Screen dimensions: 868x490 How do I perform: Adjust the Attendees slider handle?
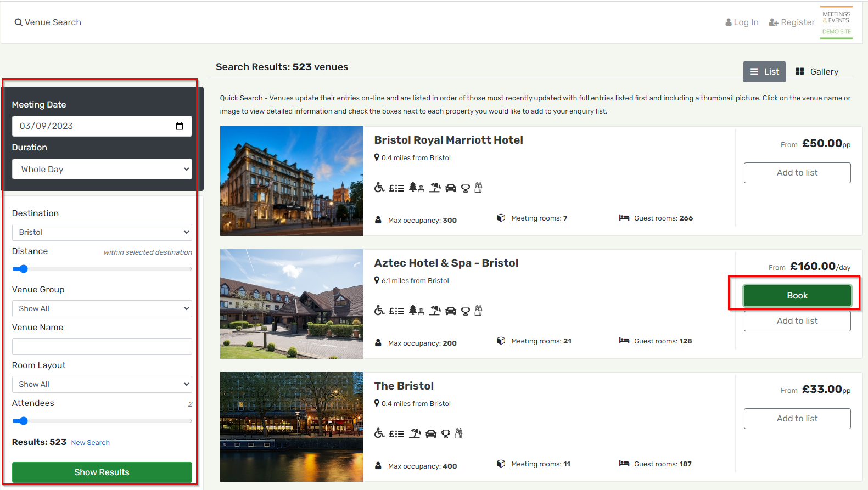coord(23,421)
